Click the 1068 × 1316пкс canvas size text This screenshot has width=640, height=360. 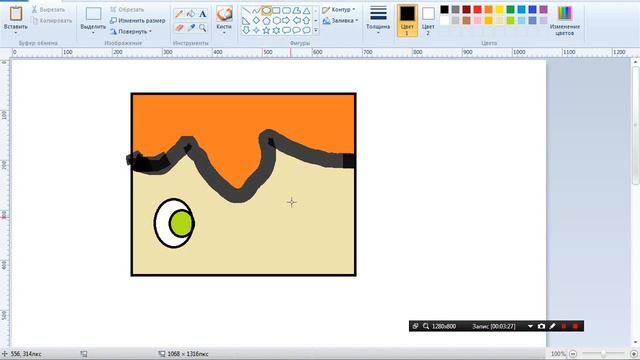coord(188,354)
